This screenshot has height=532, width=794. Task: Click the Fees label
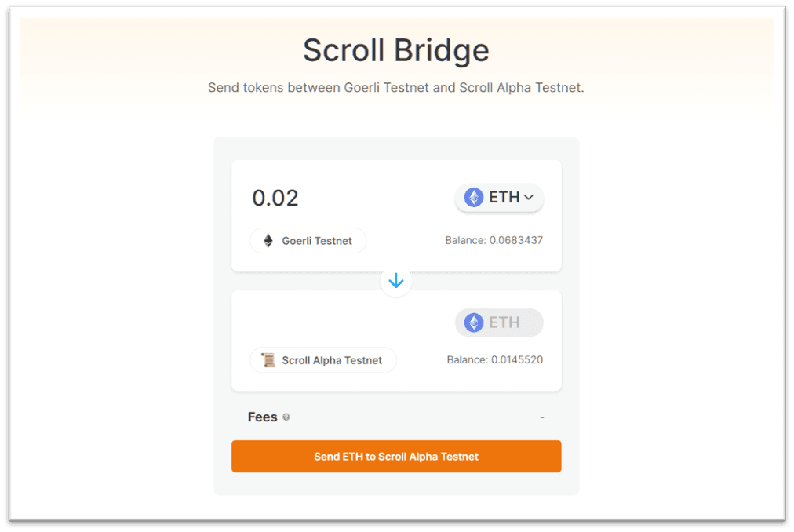click(x=262, y=417)
